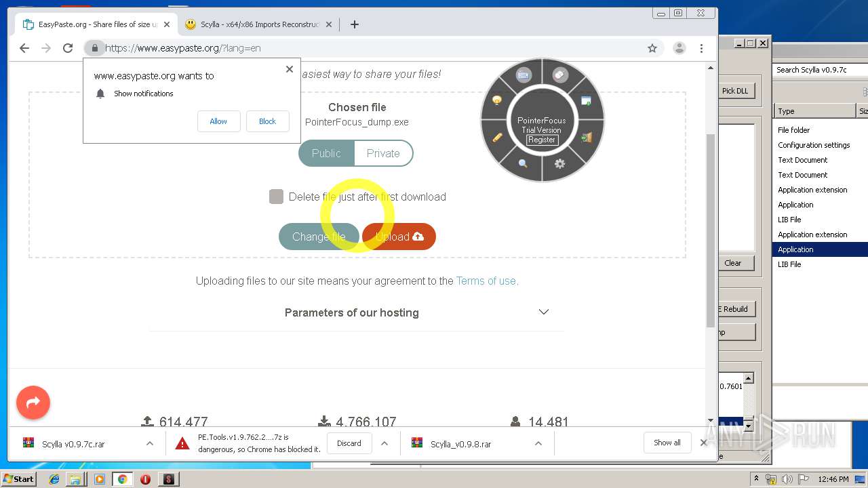This screenshot has width=868, height=488.
Task: Open a new Chrome tab
Action: [x=355, y=24]
